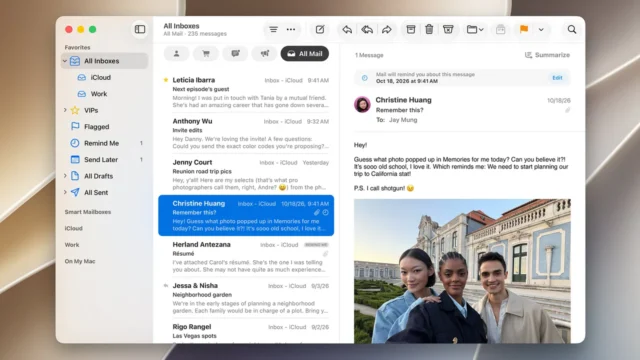Select the Promotions megaphone category tab
The width and height of the screenshot is (640, 360).
tap(264, 53)
